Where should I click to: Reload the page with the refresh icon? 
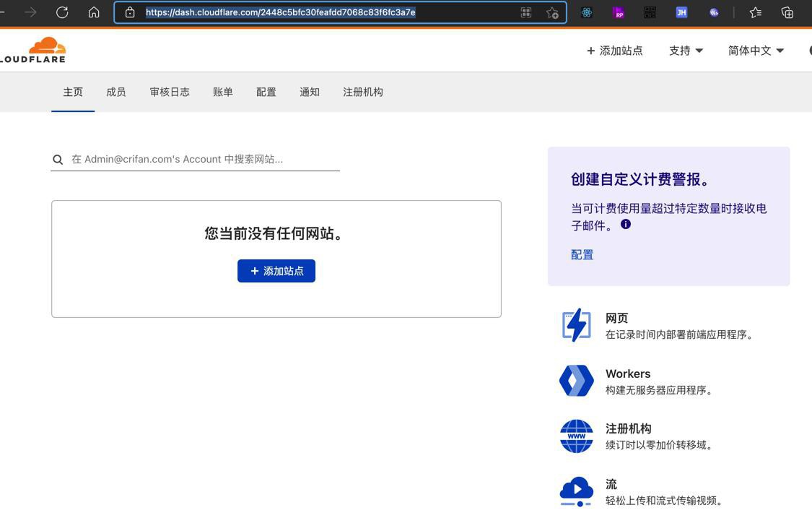coord(62,12)
